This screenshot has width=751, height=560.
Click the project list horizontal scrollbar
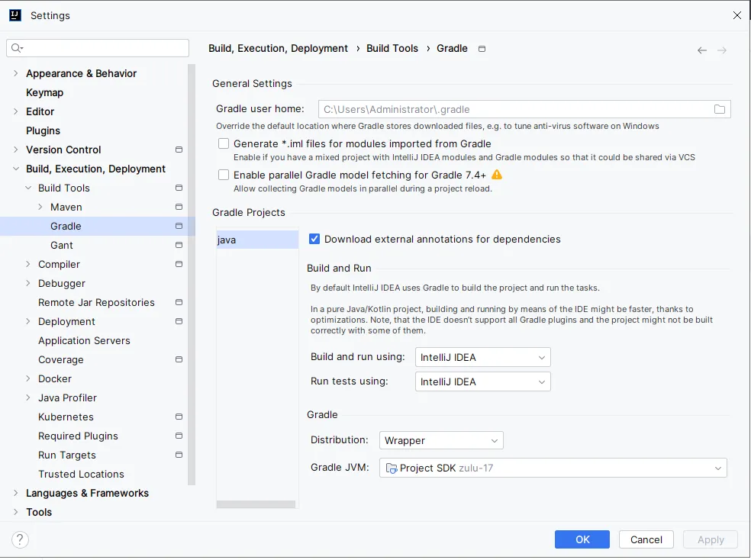[256, 504]
